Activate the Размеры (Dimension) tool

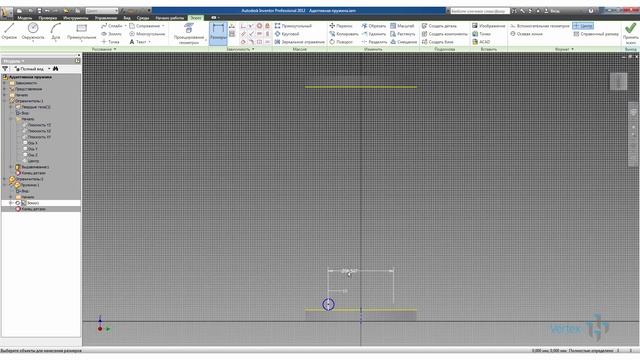click(218, 33)
